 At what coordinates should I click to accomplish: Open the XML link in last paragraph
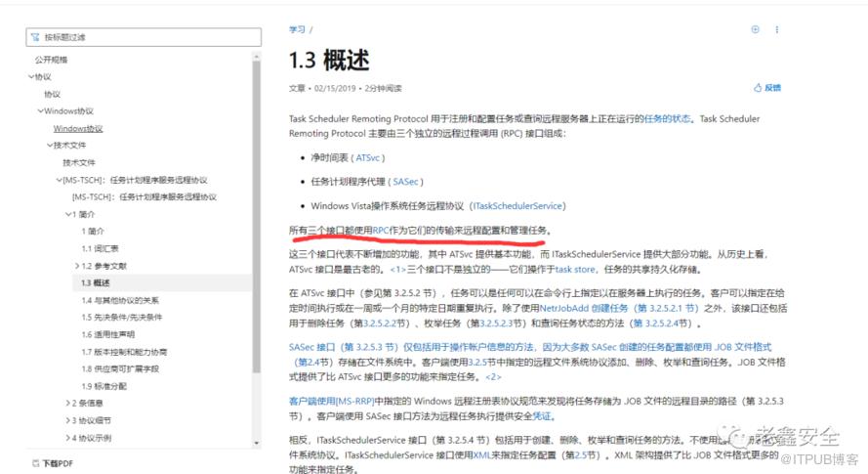click(x=481, y=455)
